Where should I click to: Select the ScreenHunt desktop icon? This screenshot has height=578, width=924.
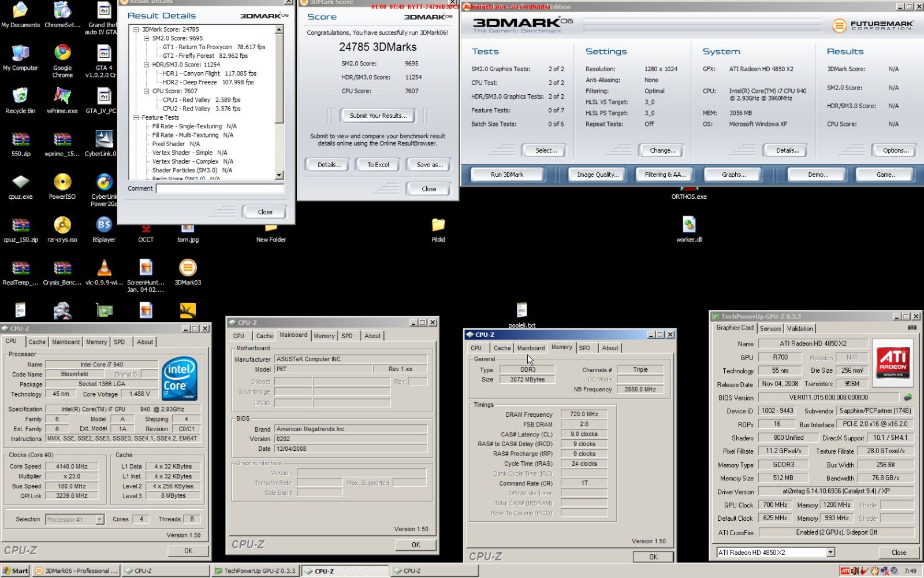click(x=146, y=275)
